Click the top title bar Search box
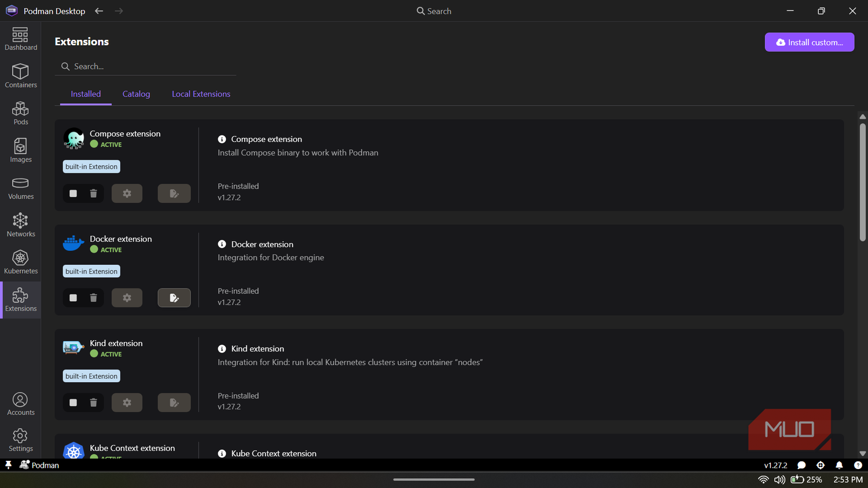Screen dimensions: 868x488 click(x=434, y=11)
